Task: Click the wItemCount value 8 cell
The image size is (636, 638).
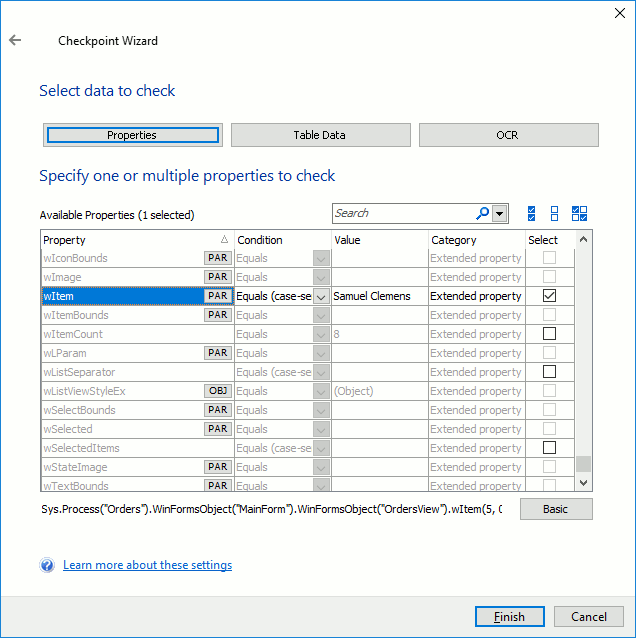Action: coord(380,334)
